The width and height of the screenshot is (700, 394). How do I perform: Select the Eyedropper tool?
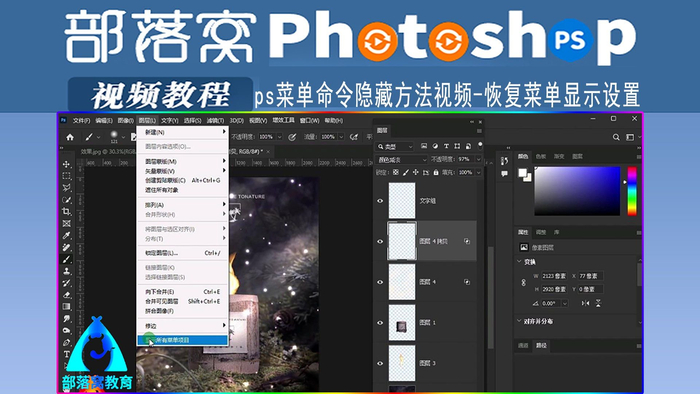coord(67,235)
